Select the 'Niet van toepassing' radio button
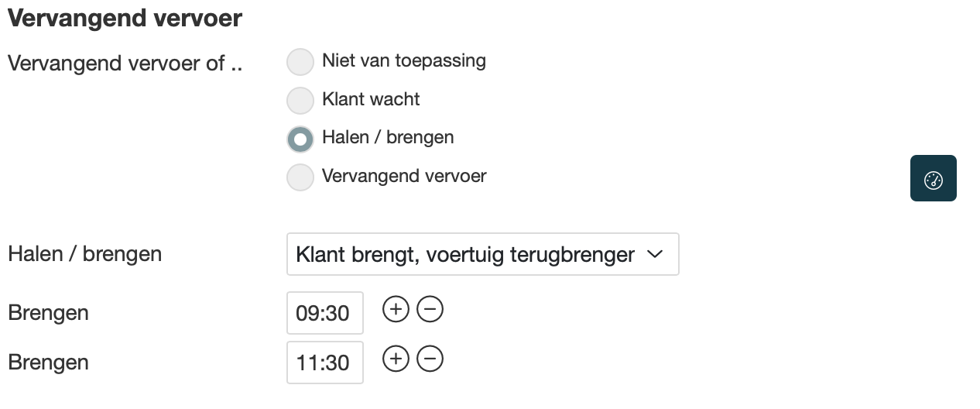980x409 pixels. [x=300, y=62]
